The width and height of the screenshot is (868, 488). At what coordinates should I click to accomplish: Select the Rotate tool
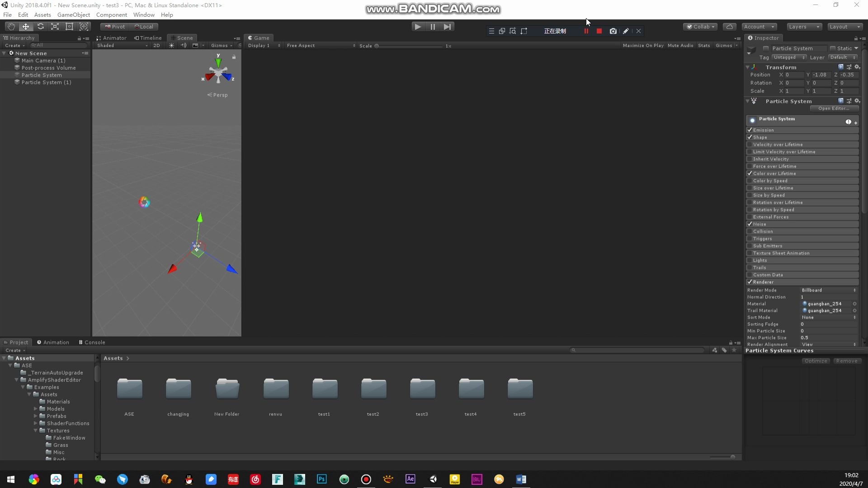pyautogui.click(x=40, y=27)
